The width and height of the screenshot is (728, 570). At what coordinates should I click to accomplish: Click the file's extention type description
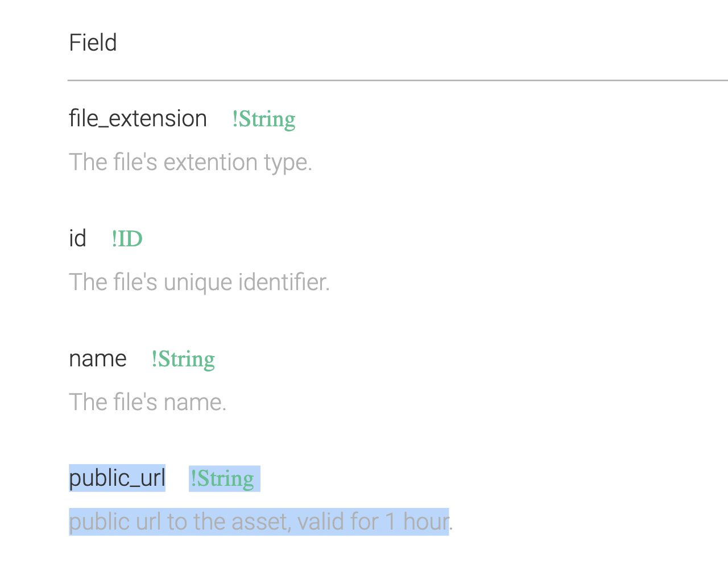tap(191, 162)
